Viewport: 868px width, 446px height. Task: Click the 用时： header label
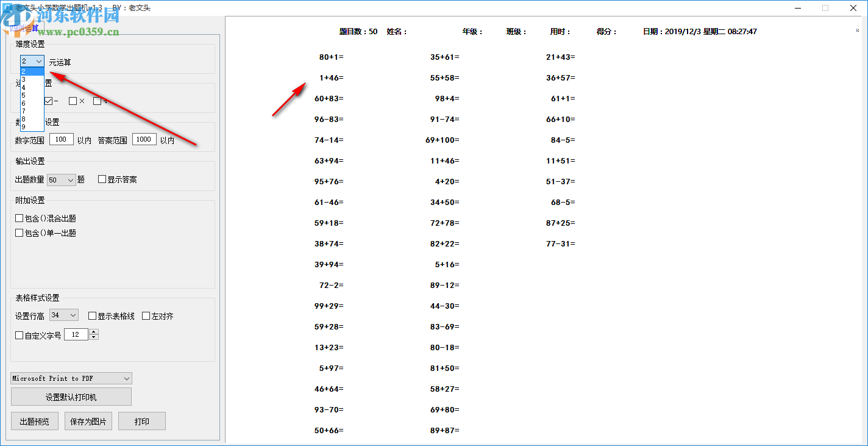point(560,32)
